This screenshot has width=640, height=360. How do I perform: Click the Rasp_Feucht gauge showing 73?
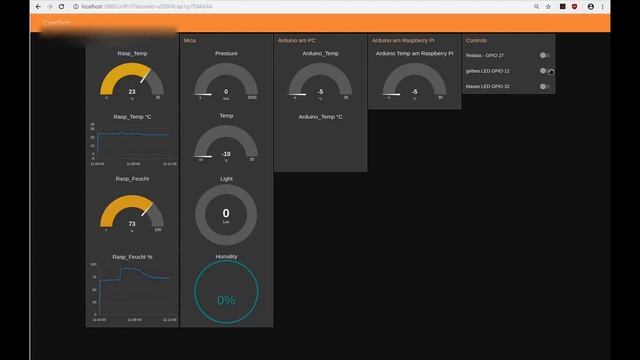pyautogui.click(x=132, y=213)
